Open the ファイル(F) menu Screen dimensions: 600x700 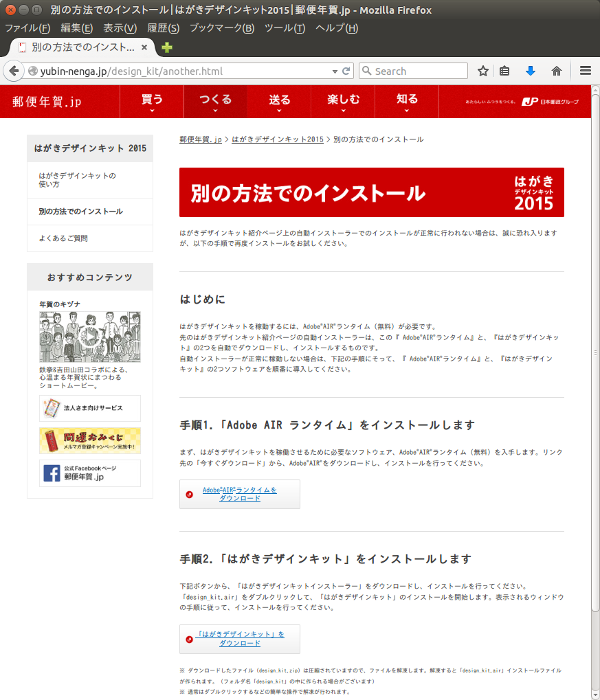click(x=27, y=28)
